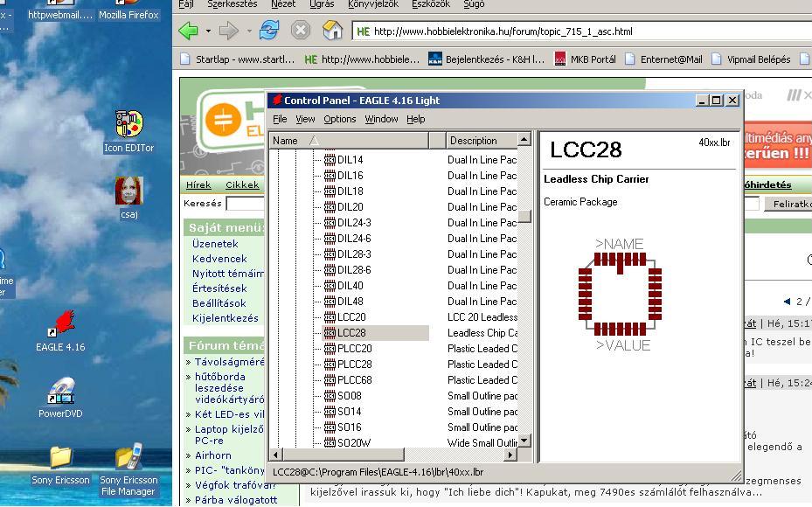The image size is (812, 507).
Task: Click Kijelentkezés in the sidebar
Action: [226, 318]
